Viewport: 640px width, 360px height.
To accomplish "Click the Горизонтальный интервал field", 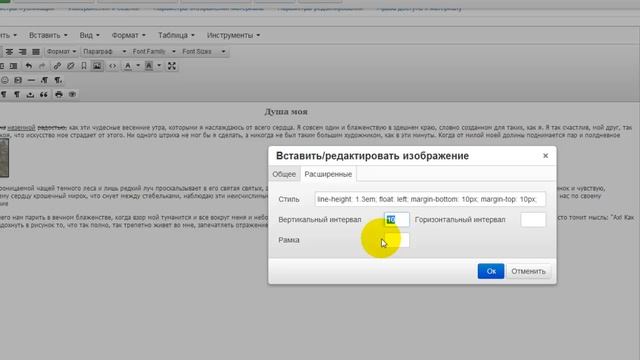I will click(533, 220).
